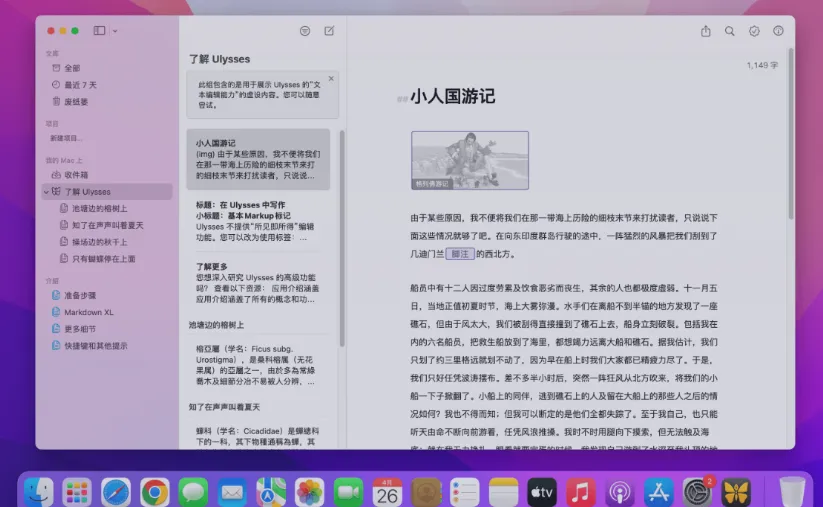Select 最近 7 天 in the library
Screen dimensions: 823x507
[80, 85]
